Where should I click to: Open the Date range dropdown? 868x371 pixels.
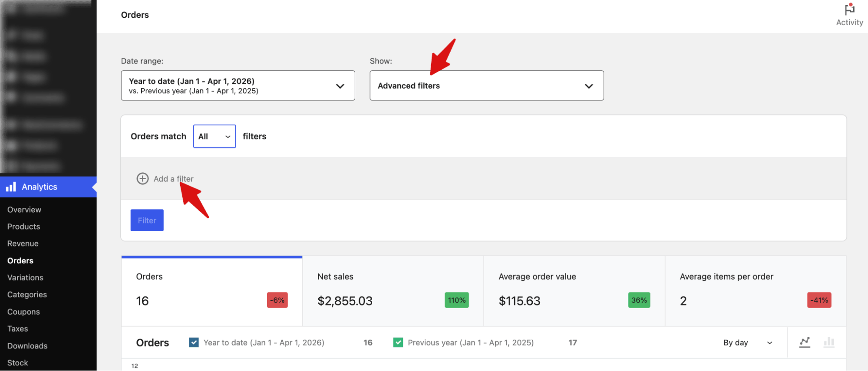[238, 85]
